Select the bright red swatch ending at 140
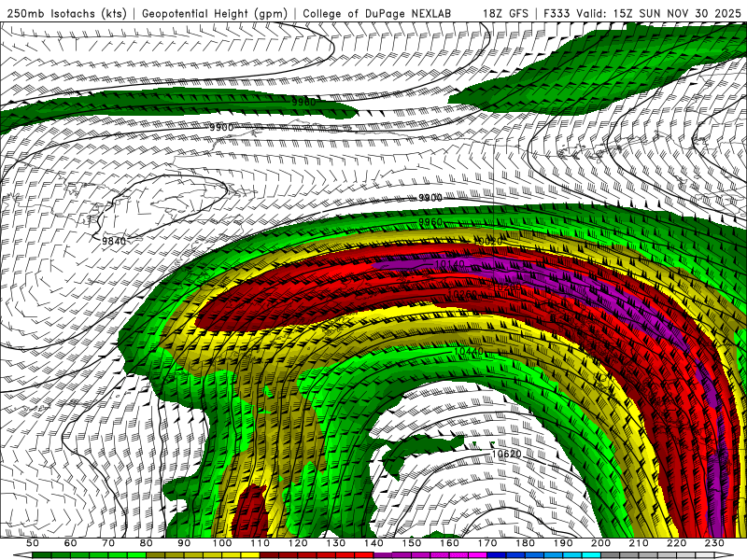 click(x=364, y=555)
